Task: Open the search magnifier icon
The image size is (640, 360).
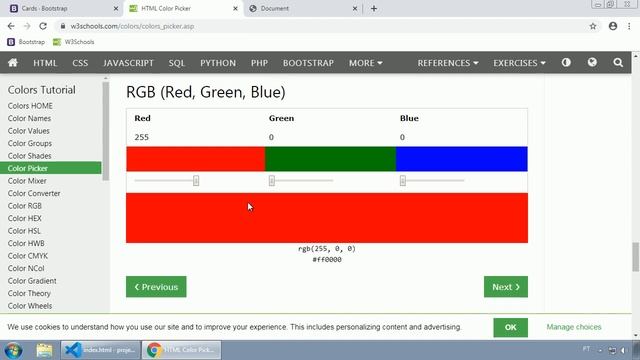Action: click(618, 62)
